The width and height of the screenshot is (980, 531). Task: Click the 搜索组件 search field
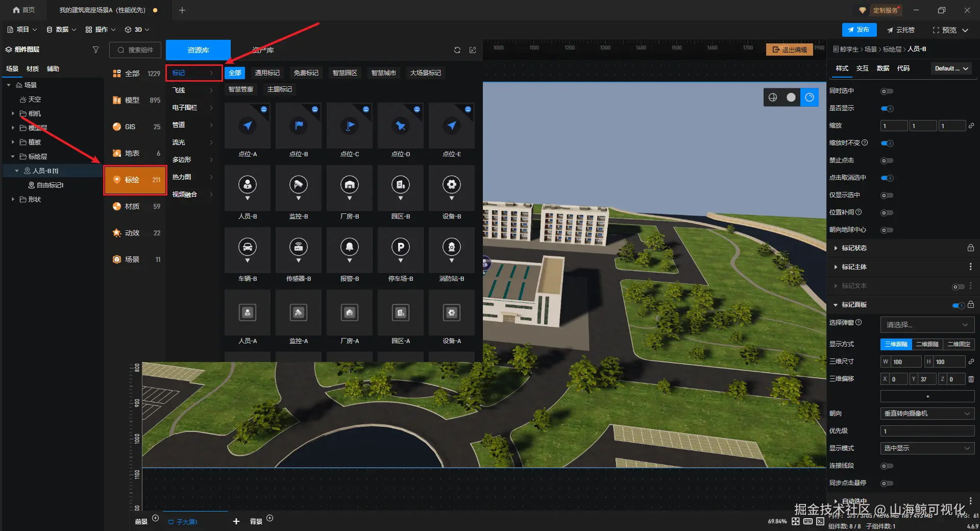pyautogui.click(x=135, y=50)
